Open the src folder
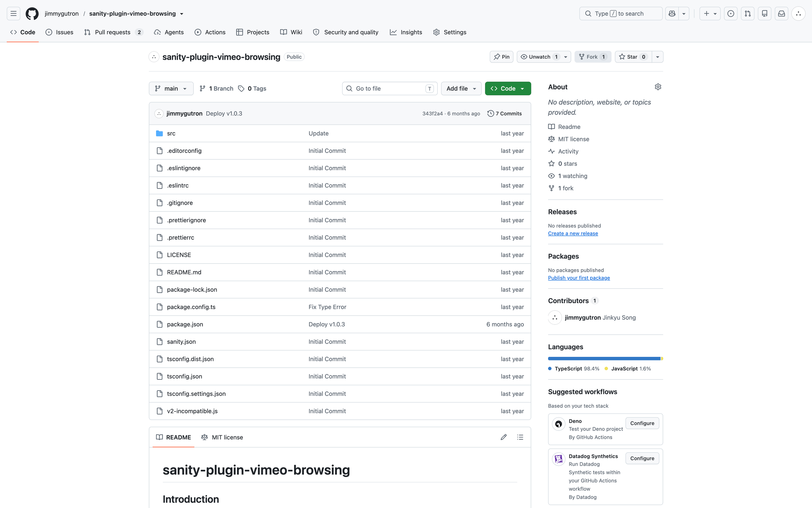Screen dimensions: 812x508 [x=171, y=133]
